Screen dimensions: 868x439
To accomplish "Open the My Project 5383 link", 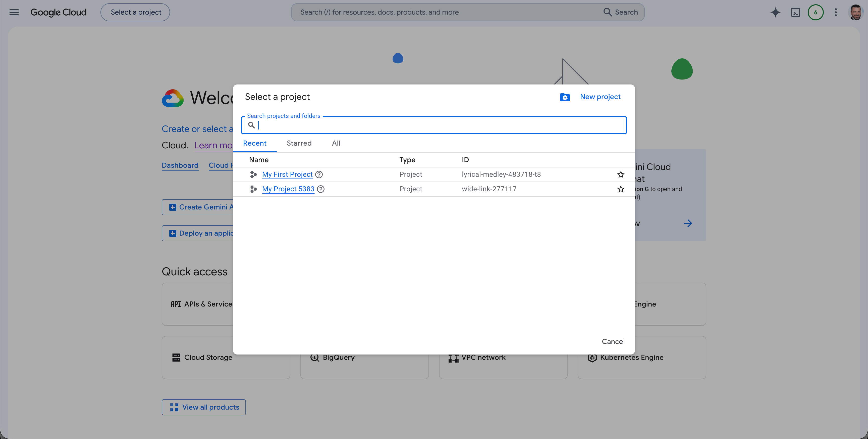I will click(x=288, y=189).
